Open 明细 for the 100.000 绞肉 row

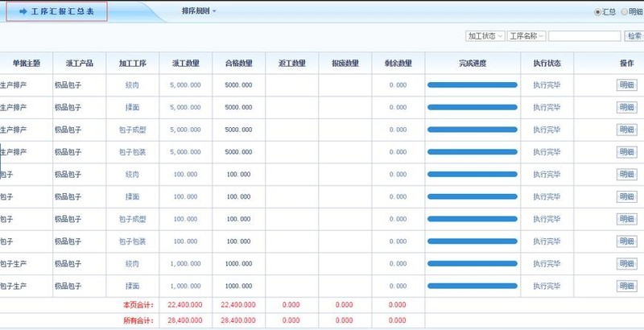627,175
